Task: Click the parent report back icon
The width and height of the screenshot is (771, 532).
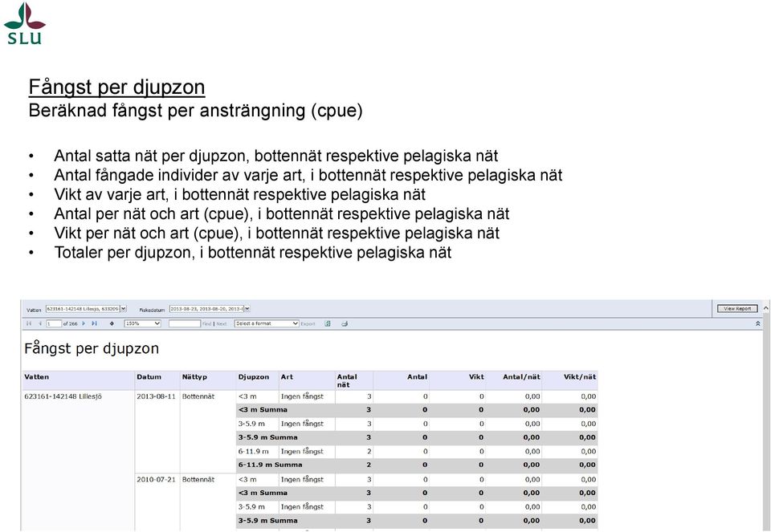Action: pos(112,323)
